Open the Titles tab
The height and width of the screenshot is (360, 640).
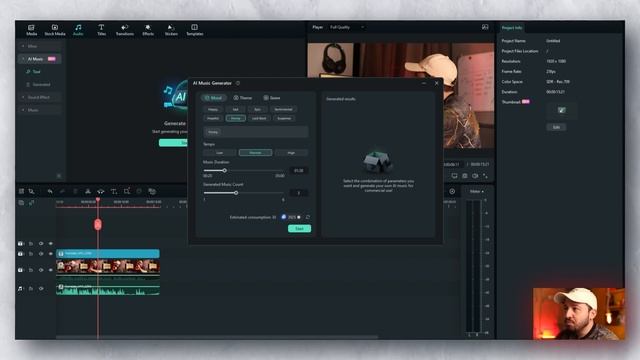101,30
